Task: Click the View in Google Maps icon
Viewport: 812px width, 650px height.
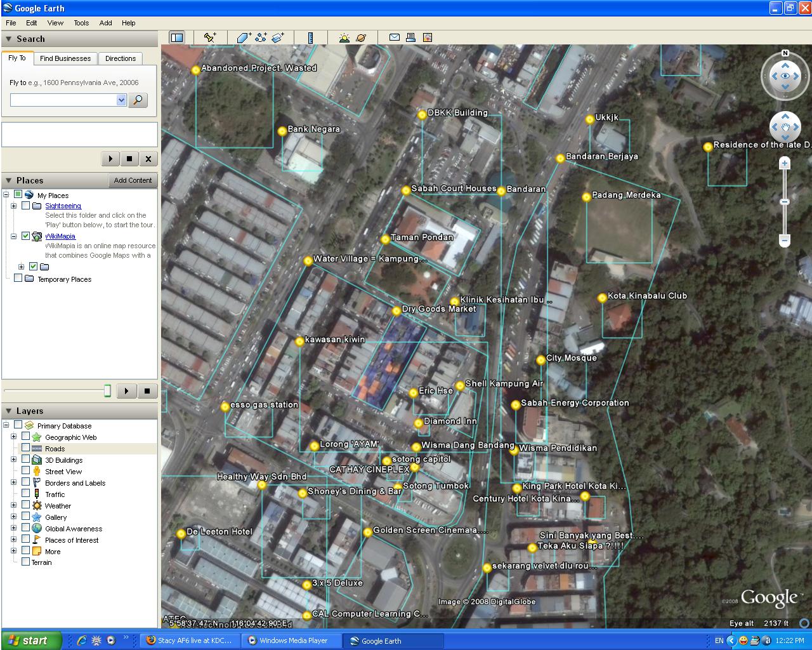Action: pos(428,37)
